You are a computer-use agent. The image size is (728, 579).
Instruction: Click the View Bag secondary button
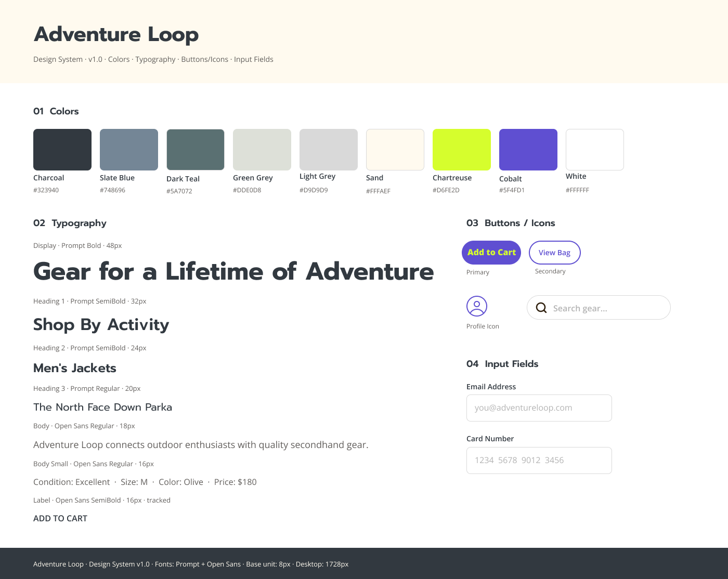(554, 253)
